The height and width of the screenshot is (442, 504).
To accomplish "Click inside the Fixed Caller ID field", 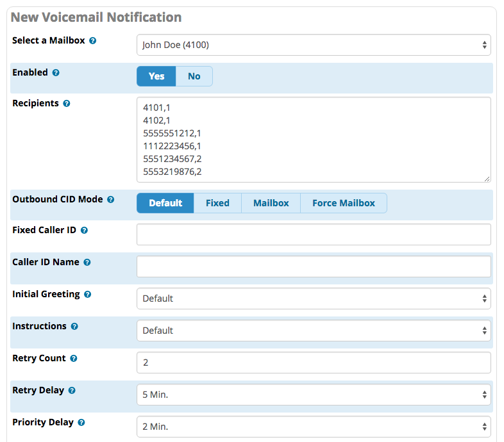I will click(x=314, y=234).
